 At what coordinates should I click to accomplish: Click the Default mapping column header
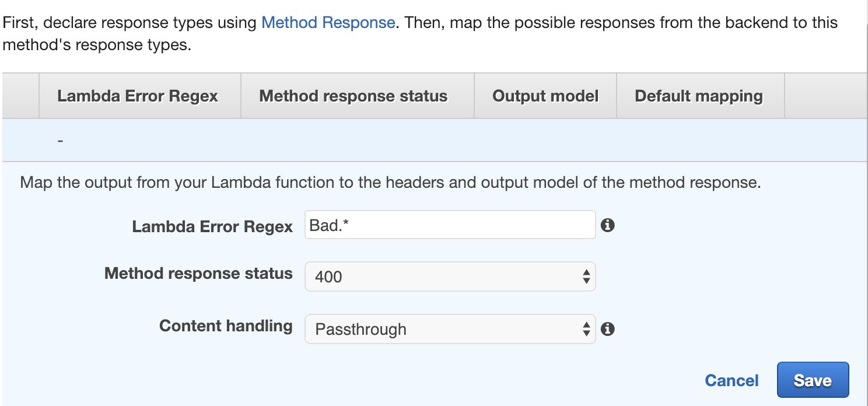coord(699,96)
